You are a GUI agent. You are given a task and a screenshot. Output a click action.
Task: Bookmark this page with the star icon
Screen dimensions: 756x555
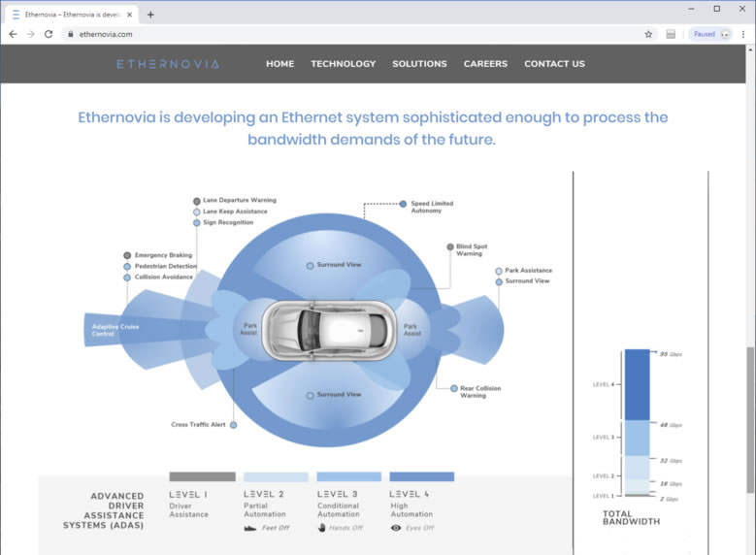pyautogui.click(x=648, y=34)
